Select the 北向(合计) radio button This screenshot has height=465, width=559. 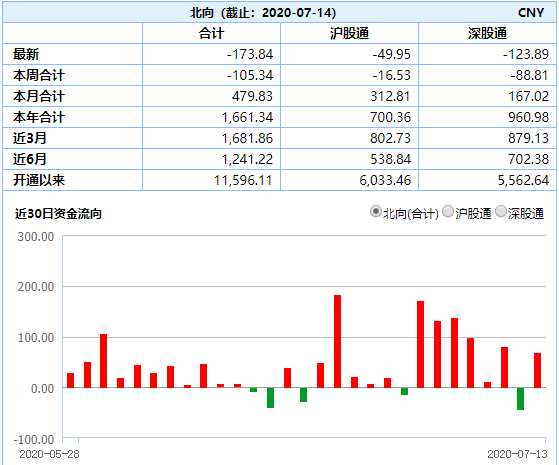(x=376, y=211)
